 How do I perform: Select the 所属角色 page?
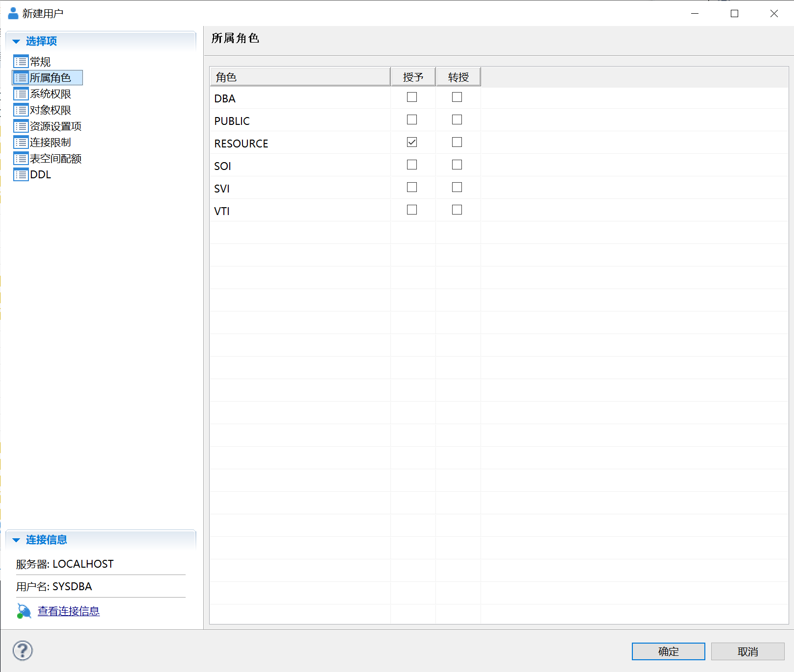50,78
